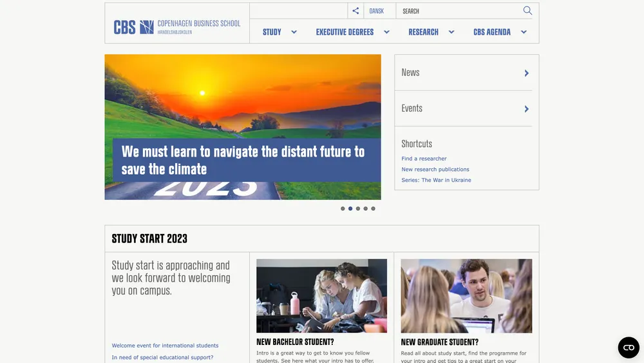Click the CBS Copenhagen Business School logo

[x=177, y=27]
